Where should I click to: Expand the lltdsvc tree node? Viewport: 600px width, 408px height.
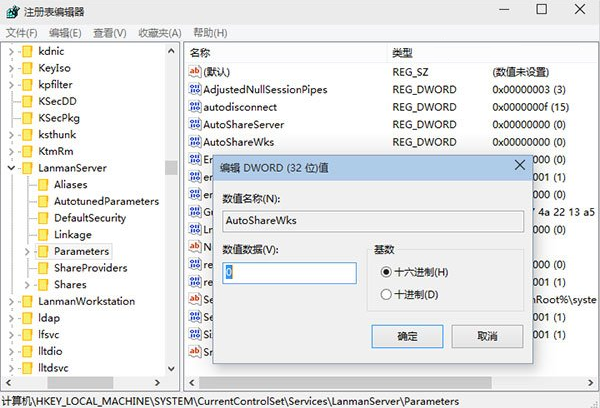coord(11,368)
